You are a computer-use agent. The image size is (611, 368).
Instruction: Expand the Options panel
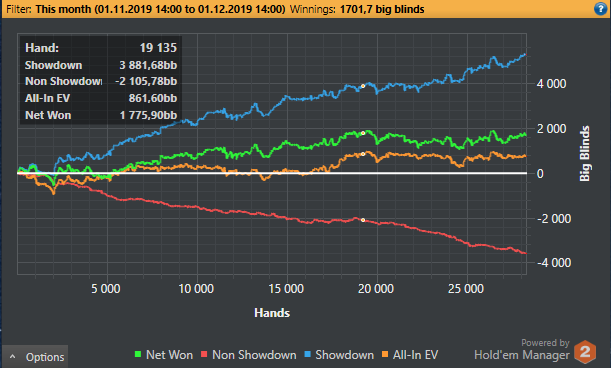35,357
